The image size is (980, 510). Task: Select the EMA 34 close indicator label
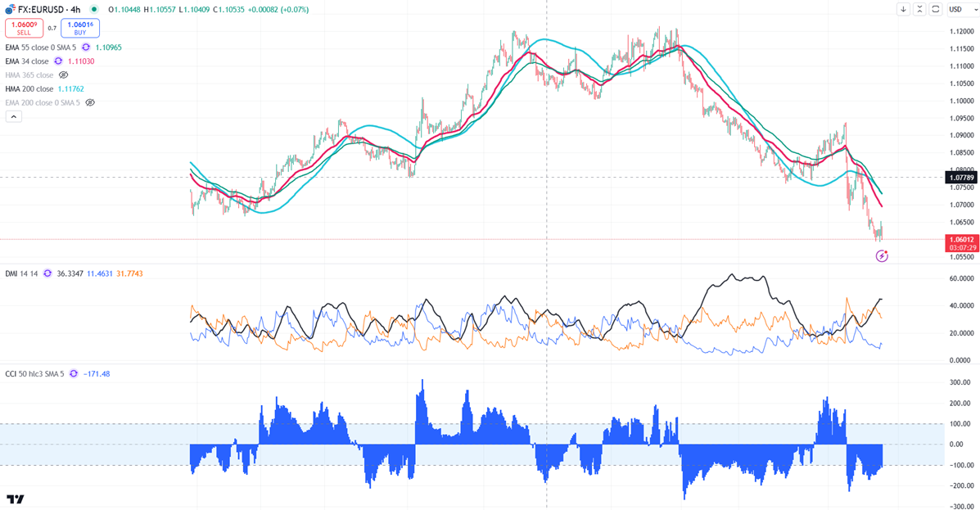tap(27, 61)
